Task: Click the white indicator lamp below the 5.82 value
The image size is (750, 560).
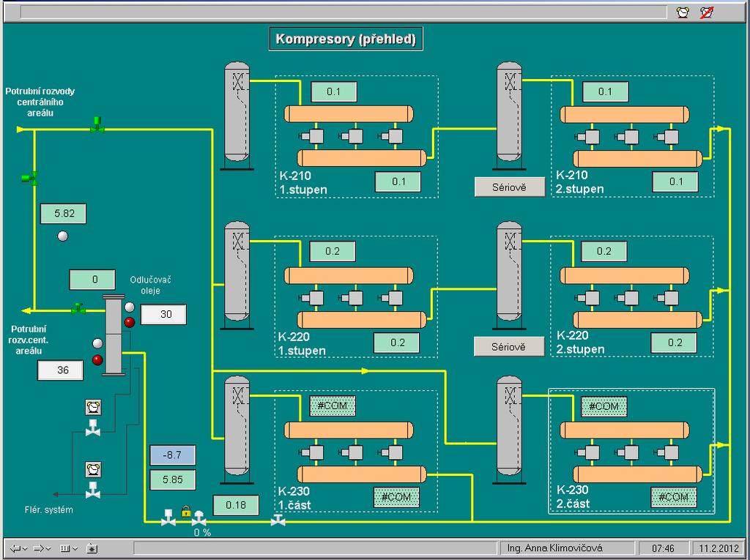Action: click(x=63, y=236)
